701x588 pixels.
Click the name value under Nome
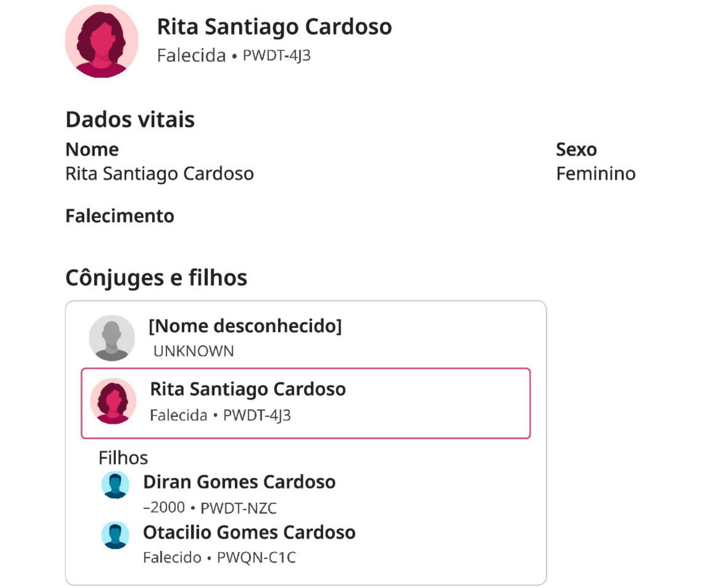coord(160,173)
